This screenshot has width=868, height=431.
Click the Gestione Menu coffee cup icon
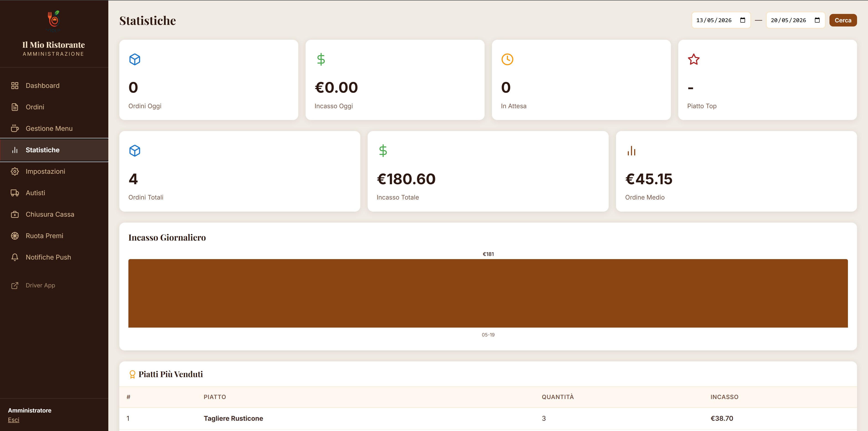click(15, 129)
